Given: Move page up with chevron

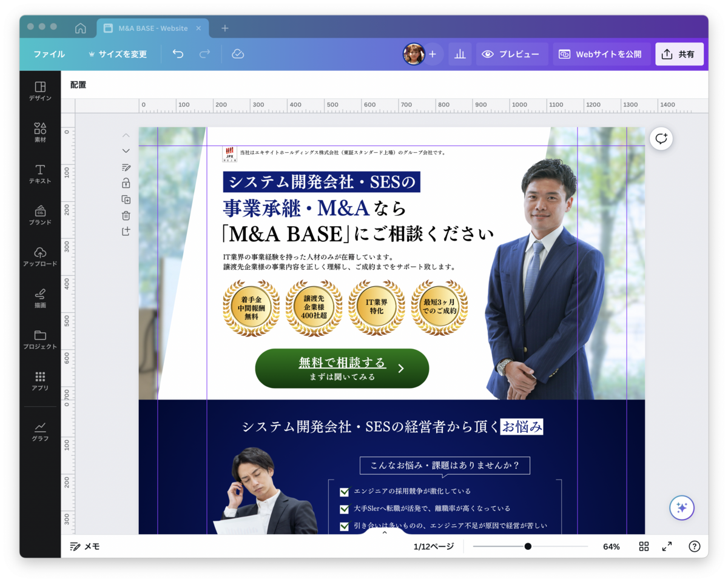Looking at the screenshot, I should (126, 135).
